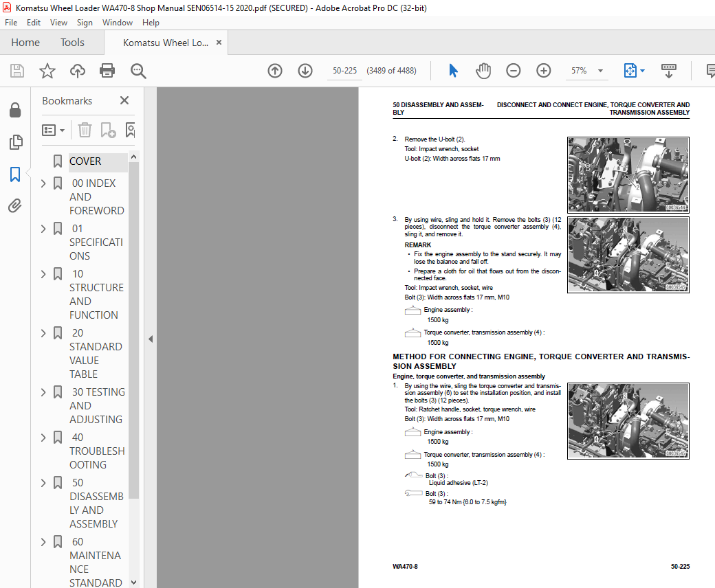The image size is (715, 588).
Task: Open the 01 SPECIFICATIONS bookmark
Action: (x=96, y=242)
